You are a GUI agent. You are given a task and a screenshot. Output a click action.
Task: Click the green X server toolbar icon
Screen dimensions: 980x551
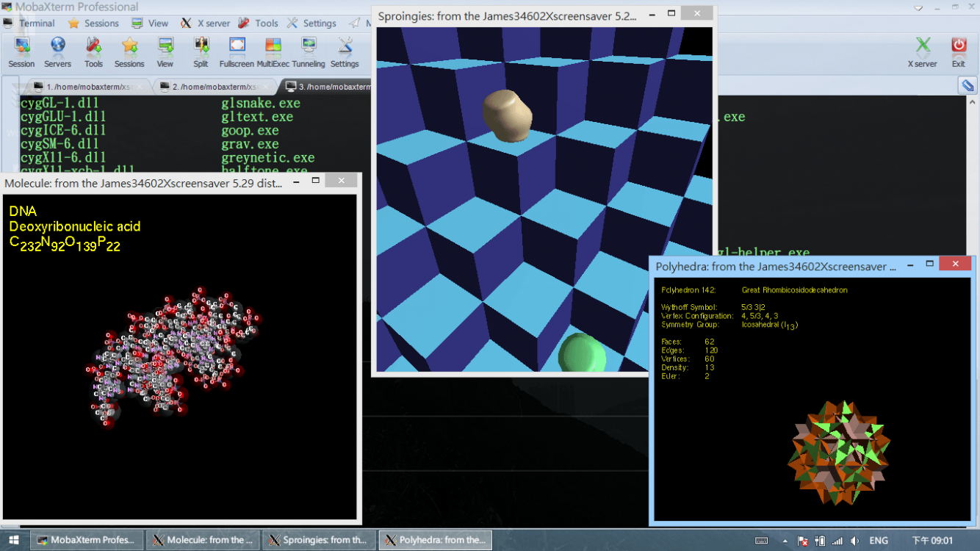[x=923, y=52]
